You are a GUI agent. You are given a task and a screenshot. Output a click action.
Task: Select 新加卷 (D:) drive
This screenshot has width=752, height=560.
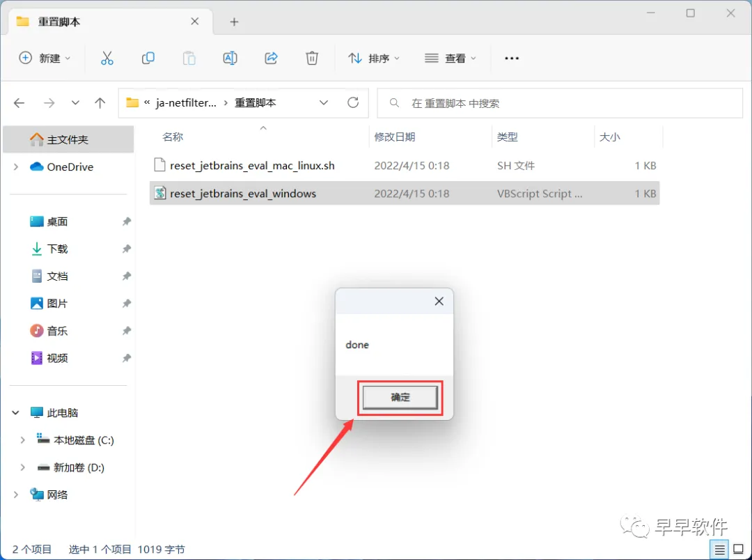pyautogui.click(x=79, y=467)
